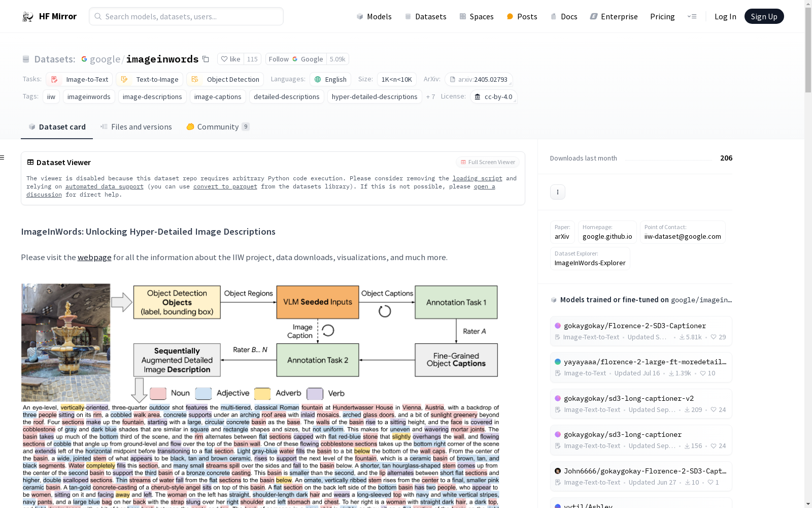Screen dimensions: 812x508
Task: Expand the + 7 additional tags
Action: point(430,97)
